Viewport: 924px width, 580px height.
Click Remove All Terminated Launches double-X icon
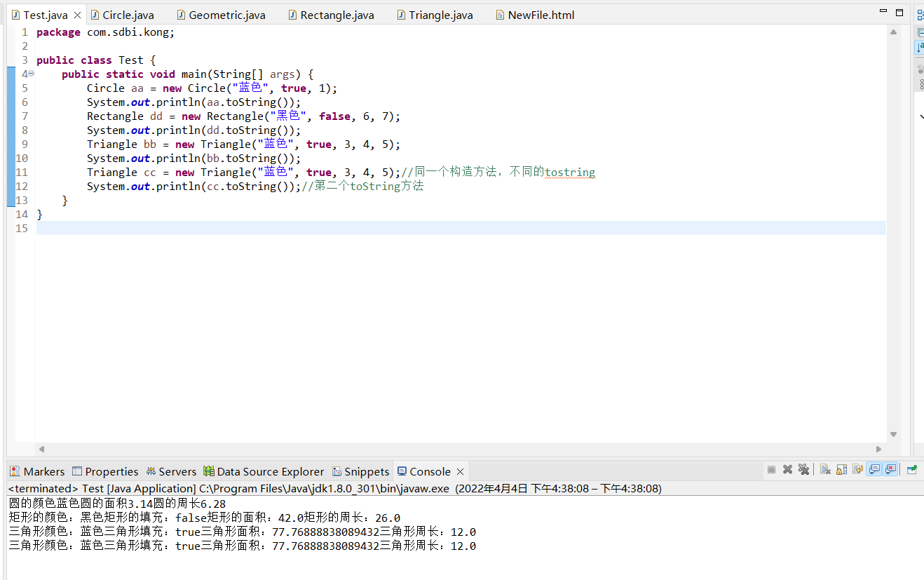[803, 470]
